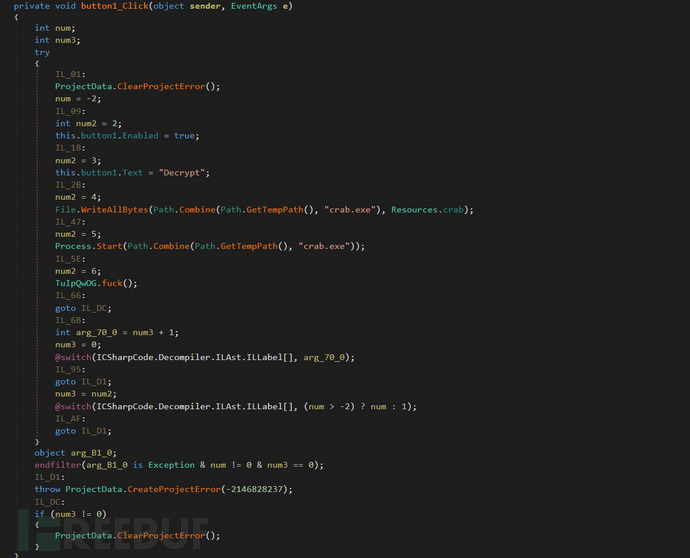
Task: Click the IL_01 label
Action: click(x=70, y=74)
